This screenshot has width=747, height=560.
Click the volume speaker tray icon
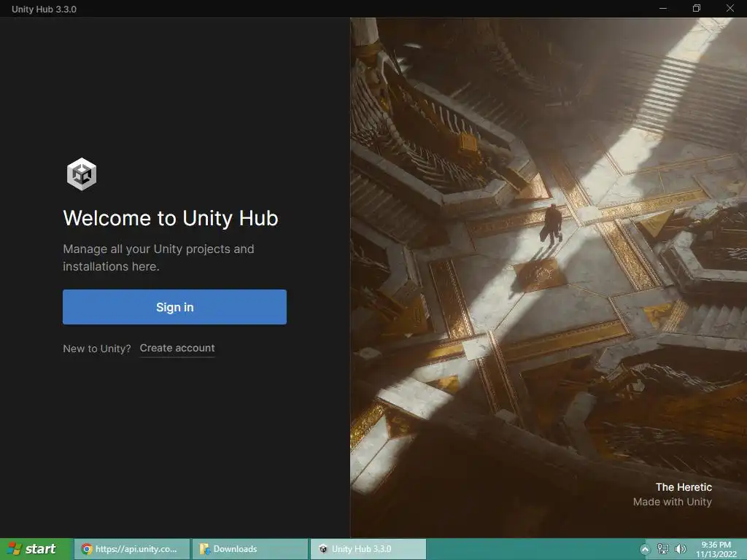coord(681,549)
